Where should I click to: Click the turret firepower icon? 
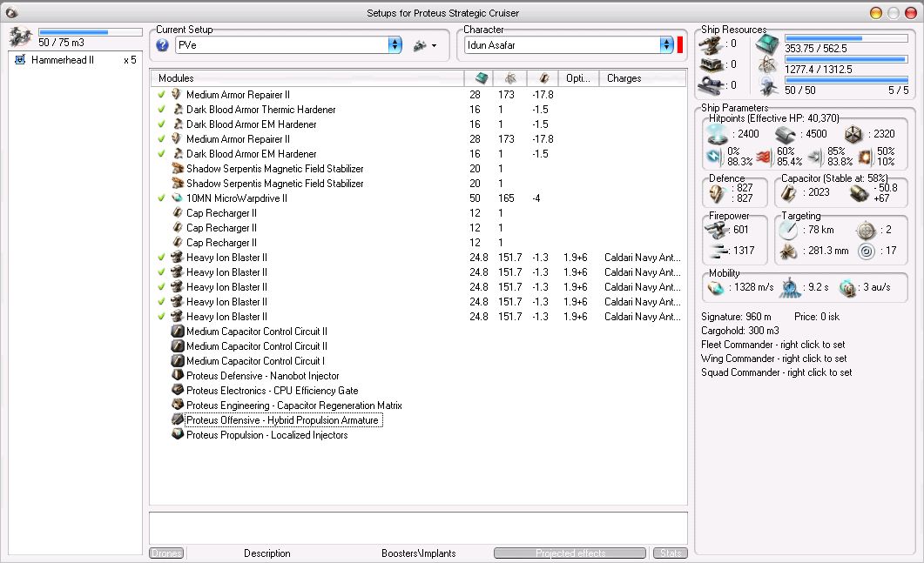[718, 230]
